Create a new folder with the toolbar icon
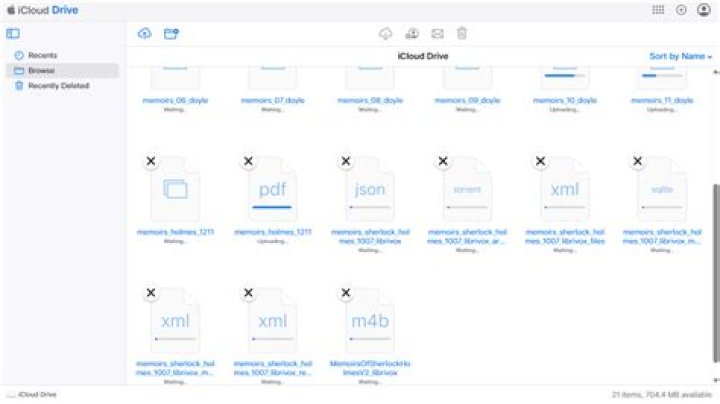Image resolution: width=720 pixels, height=404 pixels. coord(171,34)
